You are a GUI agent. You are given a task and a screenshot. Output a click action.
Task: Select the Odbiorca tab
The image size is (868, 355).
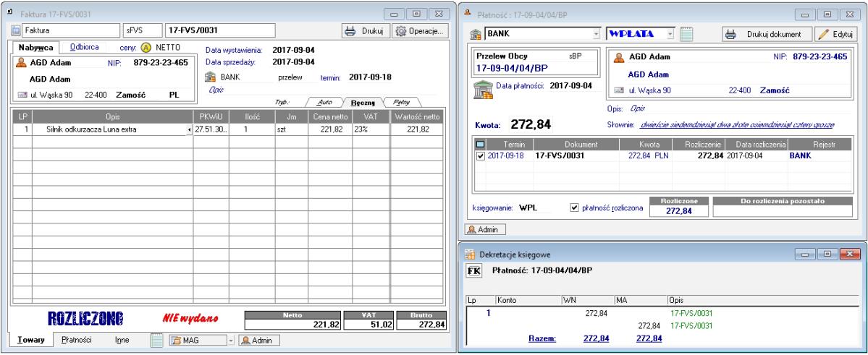pyautogui.click(x=84, y=48)
